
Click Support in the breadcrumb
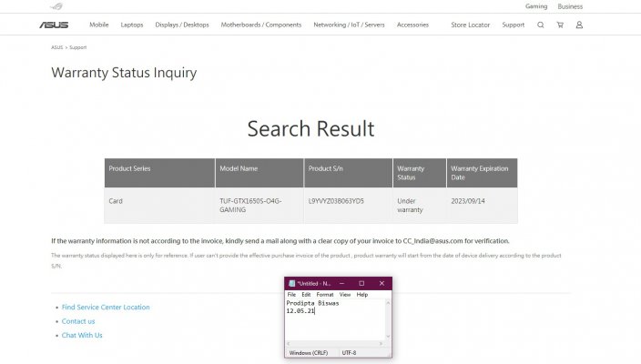point(77,47)
